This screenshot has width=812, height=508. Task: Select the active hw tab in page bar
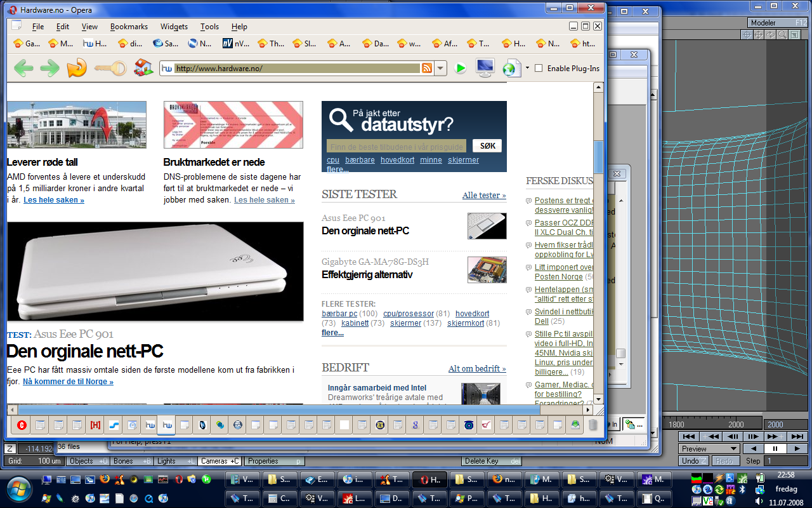coord(166,425)
